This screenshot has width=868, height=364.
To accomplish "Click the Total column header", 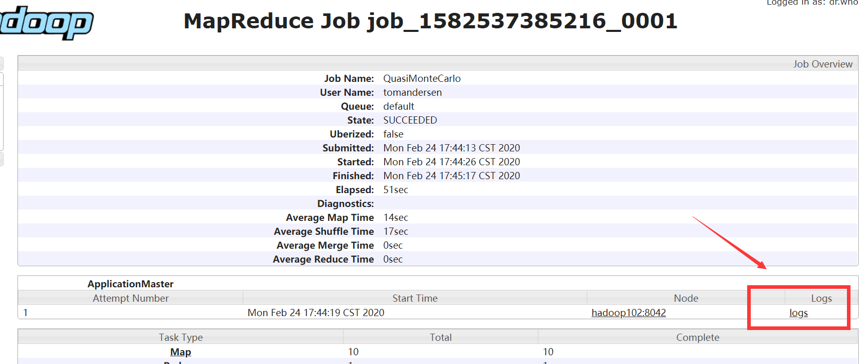I will [441, 337].
